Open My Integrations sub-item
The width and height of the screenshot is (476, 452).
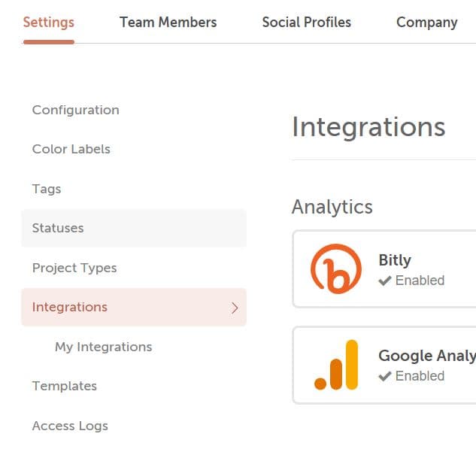point(103,347)
